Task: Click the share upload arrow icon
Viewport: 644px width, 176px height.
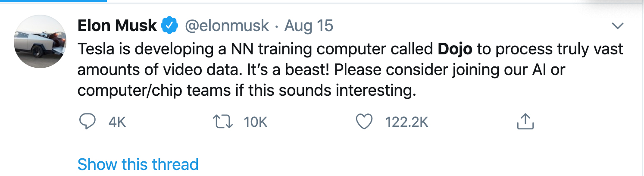Action: pyautogui.click(x=525, y=122)
